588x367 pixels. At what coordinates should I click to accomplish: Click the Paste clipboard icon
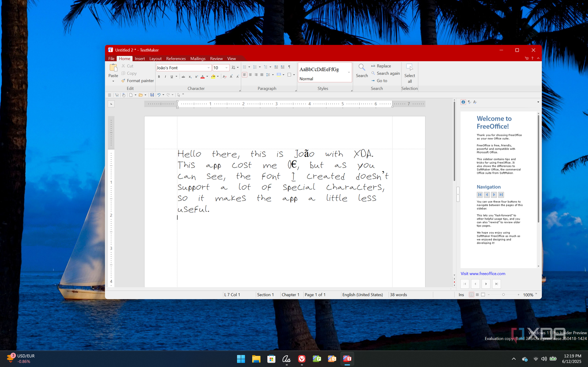[x=113, y=68]
